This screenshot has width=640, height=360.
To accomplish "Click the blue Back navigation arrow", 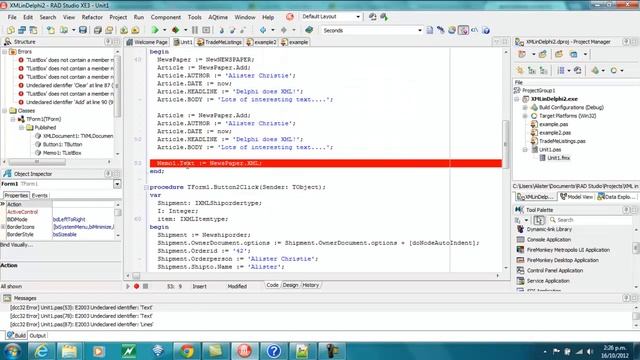I will pyautogui.click(x=263, y=30).
